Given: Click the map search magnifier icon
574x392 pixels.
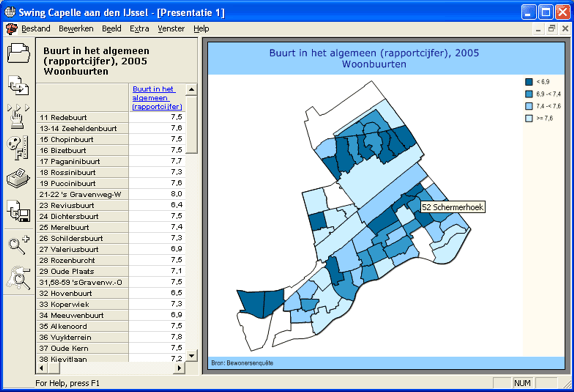Looking at the screenshot, I should (x=18, y=278).
